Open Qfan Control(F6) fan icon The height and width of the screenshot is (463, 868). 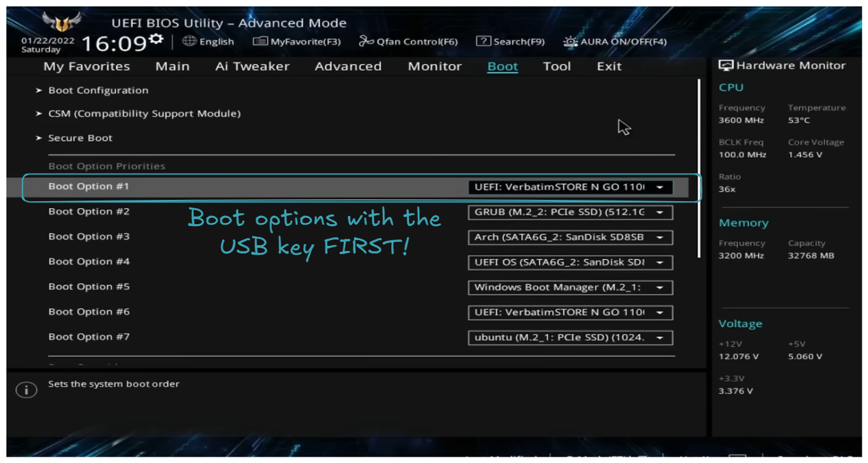click(366, 42)
